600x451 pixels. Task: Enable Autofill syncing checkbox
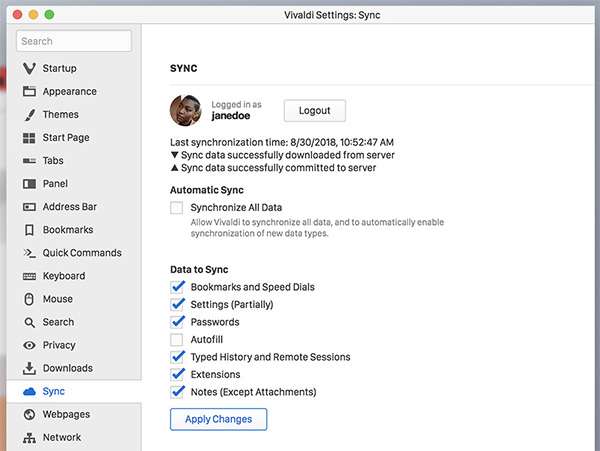(x=177, y=340)
